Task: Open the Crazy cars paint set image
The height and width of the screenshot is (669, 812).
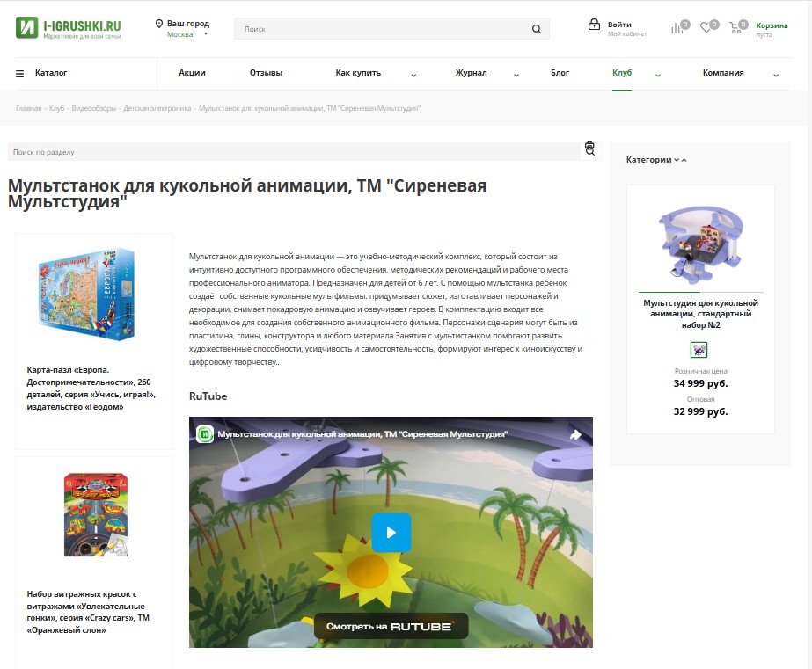Action: click(96, 515)
